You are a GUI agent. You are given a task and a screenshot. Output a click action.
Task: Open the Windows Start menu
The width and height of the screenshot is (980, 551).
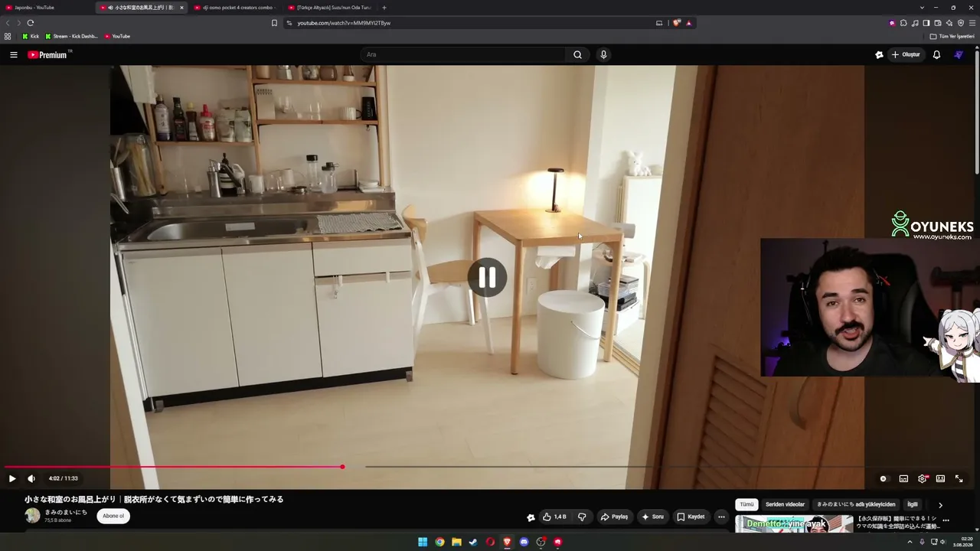coord(423,542)
